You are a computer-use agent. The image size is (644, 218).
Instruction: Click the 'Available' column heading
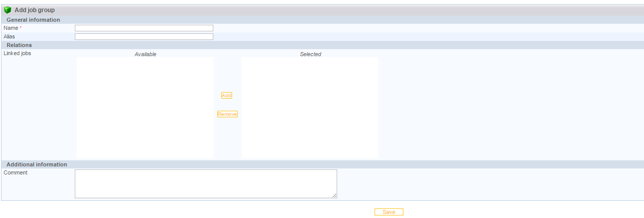(146, 54)
